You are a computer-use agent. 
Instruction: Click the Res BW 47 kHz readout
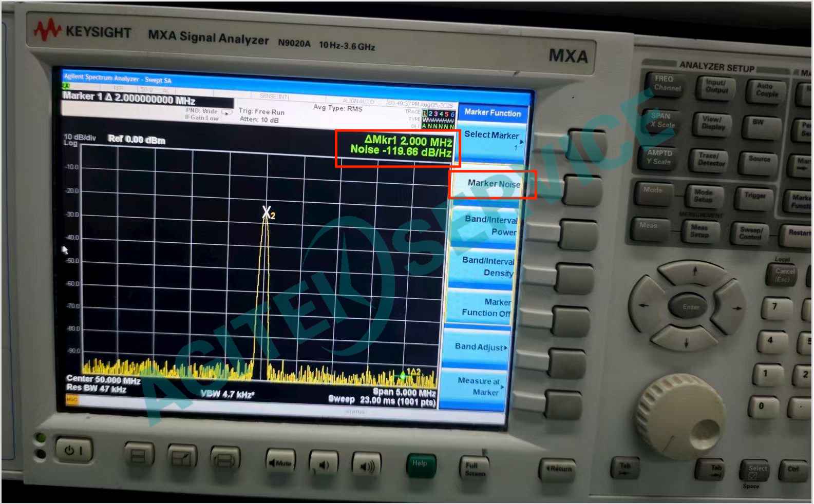[96, 389]
